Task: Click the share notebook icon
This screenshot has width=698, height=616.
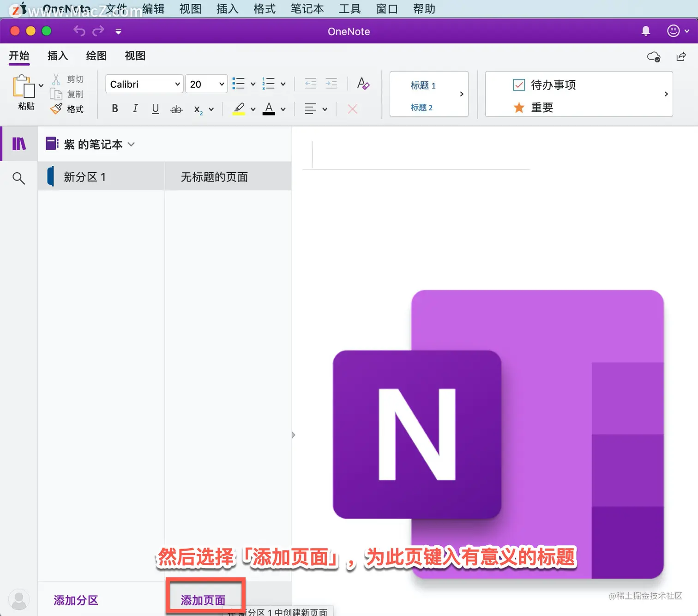Action: (681, 56)
